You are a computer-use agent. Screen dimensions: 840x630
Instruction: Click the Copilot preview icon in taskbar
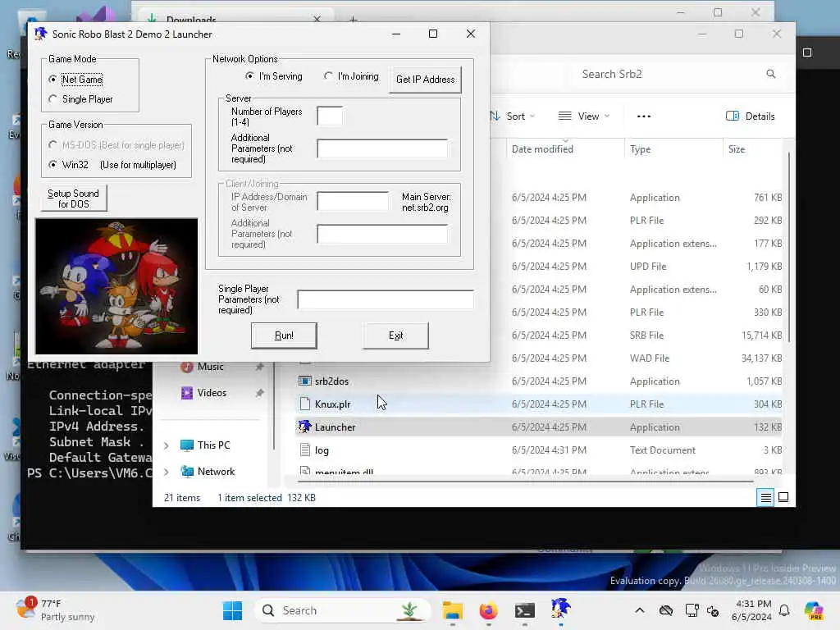tap(814, 610)
